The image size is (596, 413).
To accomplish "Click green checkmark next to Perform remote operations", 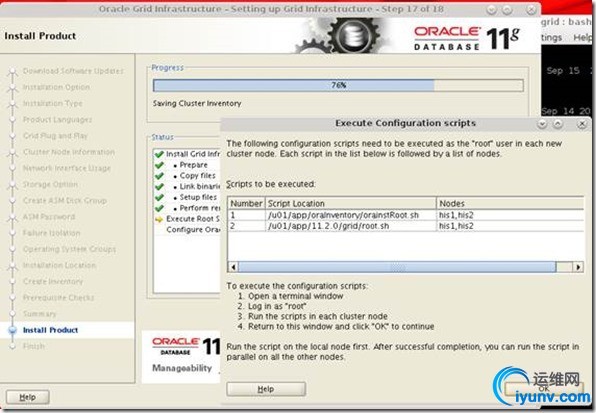I will pos(159,208).
